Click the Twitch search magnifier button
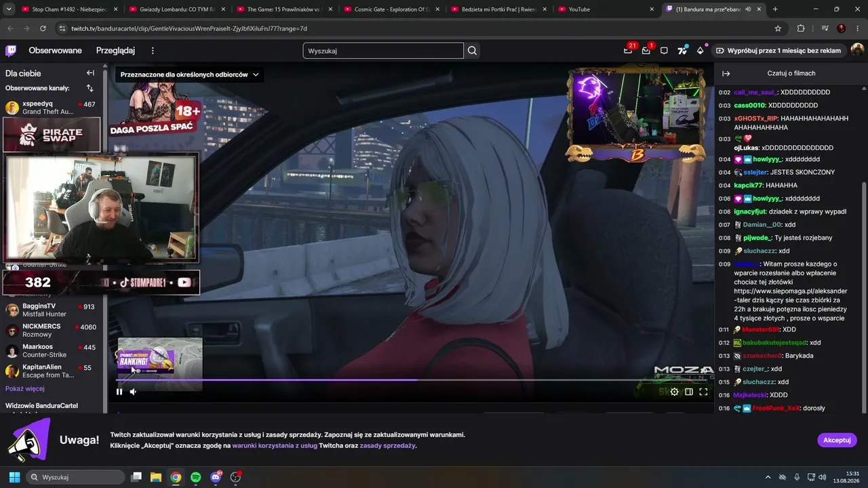The height and width of the screenshot is (488, 868). [x=473, y=51]
